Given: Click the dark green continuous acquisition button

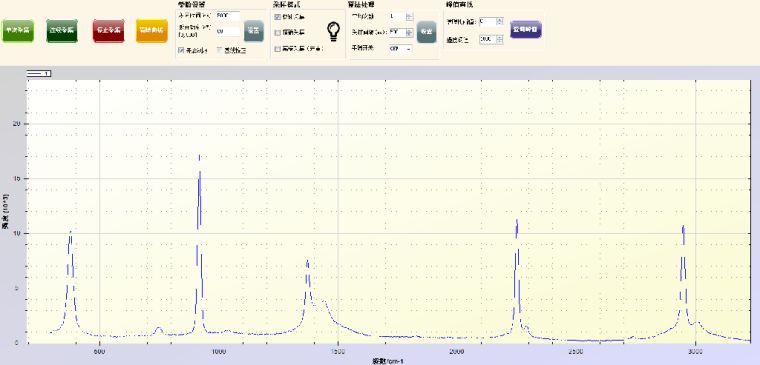Looking at the screenshot, I should [62, 31].
